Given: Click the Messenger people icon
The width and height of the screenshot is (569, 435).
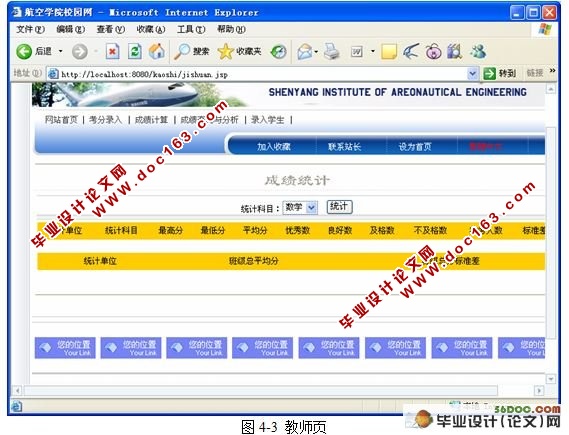Looking at the screenshot, I should click(x=478, y=52).
